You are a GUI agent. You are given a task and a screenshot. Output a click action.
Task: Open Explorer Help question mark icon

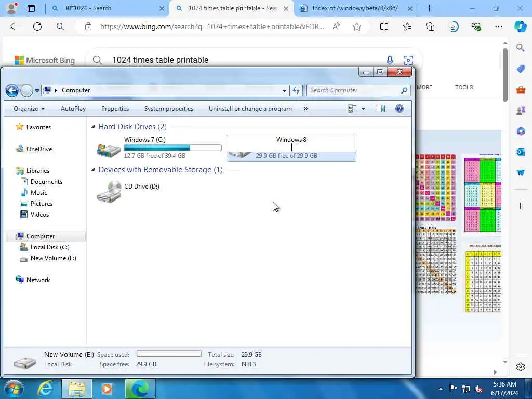[x=400, y=109]
